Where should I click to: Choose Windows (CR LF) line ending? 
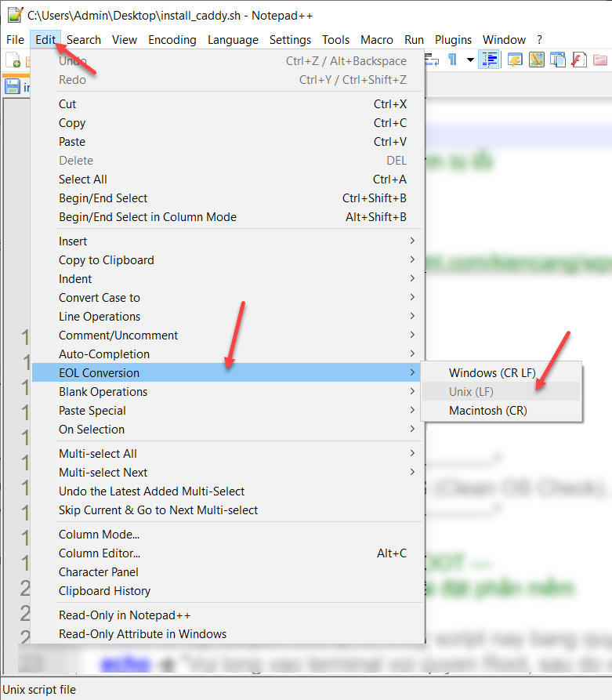[x=492, y=373]
